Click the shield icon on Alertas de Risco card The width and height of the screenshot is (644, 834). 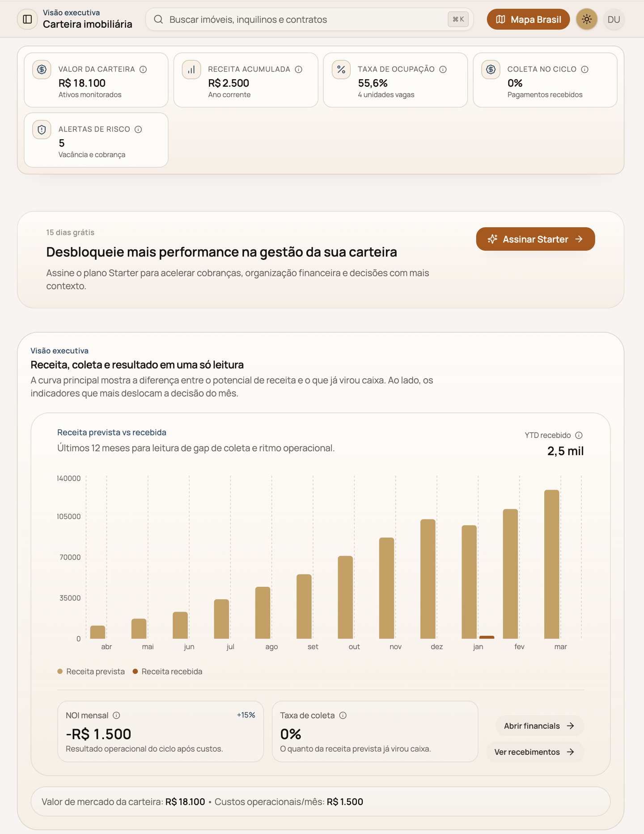(42, 129)
